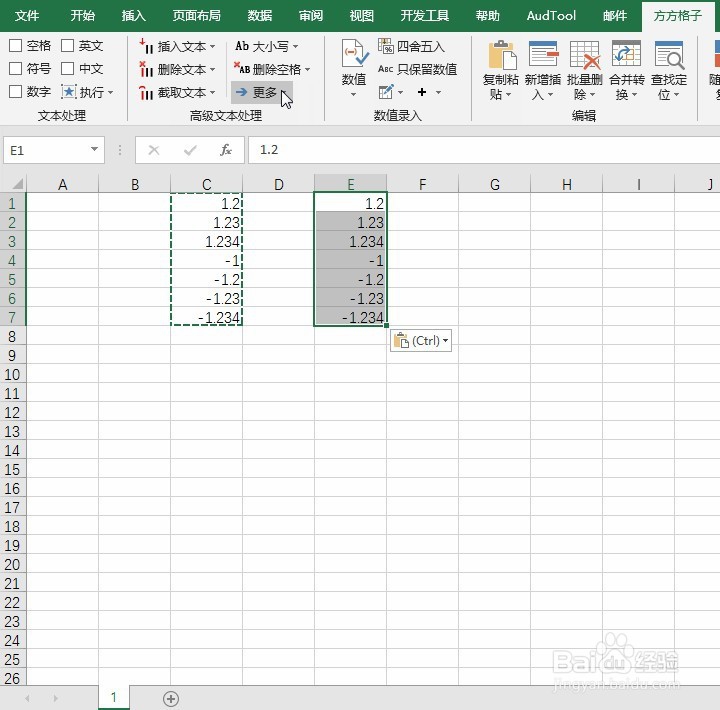The image size is (720, 710).
Task: Switch to the 开始 tab
Action: 83,16
